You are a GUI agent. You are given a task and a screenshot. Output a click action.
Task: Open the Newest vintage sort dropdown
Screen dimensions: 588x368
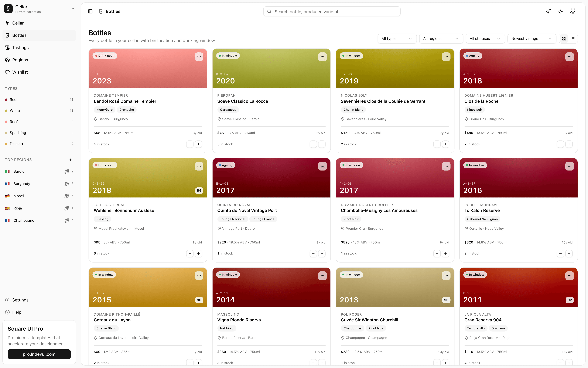(532, 39)
